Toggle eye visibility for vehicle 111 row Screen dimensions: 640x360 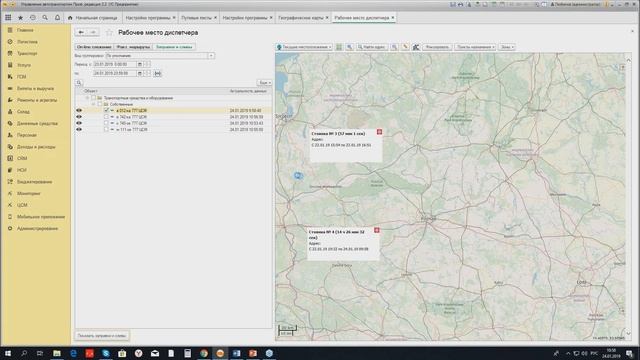[79, 129]
